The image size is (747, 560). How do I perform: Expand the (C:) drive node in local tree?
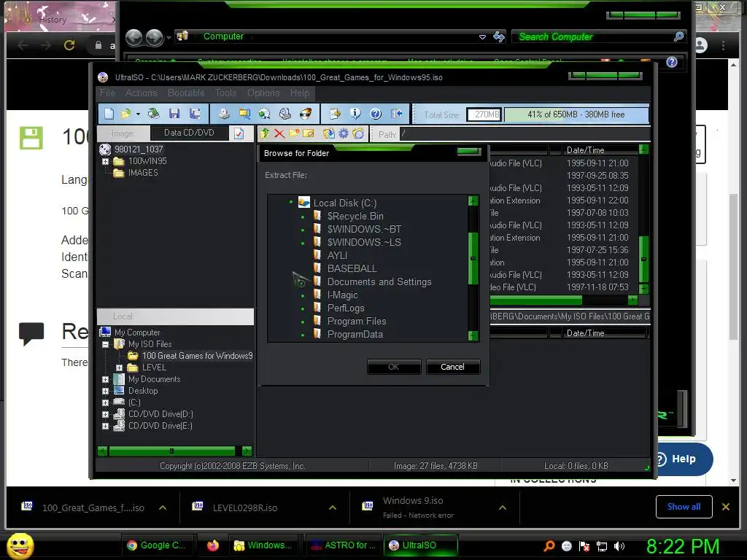pyautogui.click(x=105, y=402)
